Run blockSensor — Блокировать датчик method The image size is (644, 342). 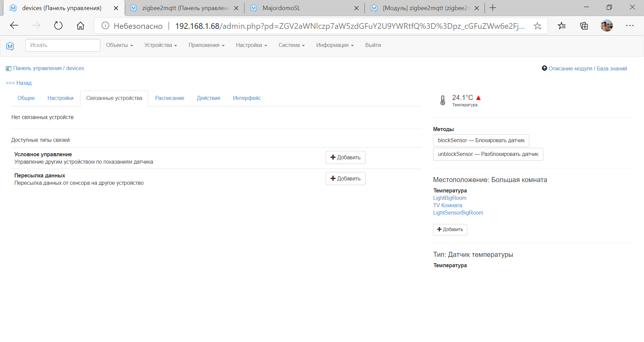(481, 140)
